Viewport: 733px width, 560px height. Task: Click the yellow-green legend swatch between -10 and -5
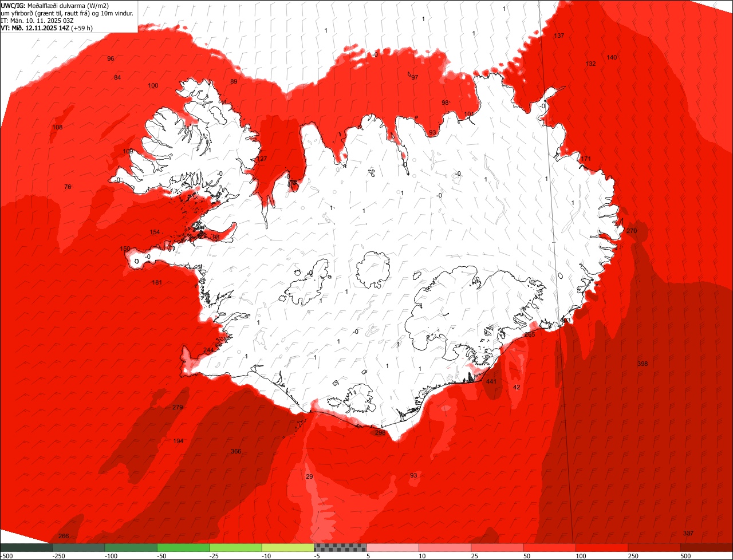pos(288,547)
